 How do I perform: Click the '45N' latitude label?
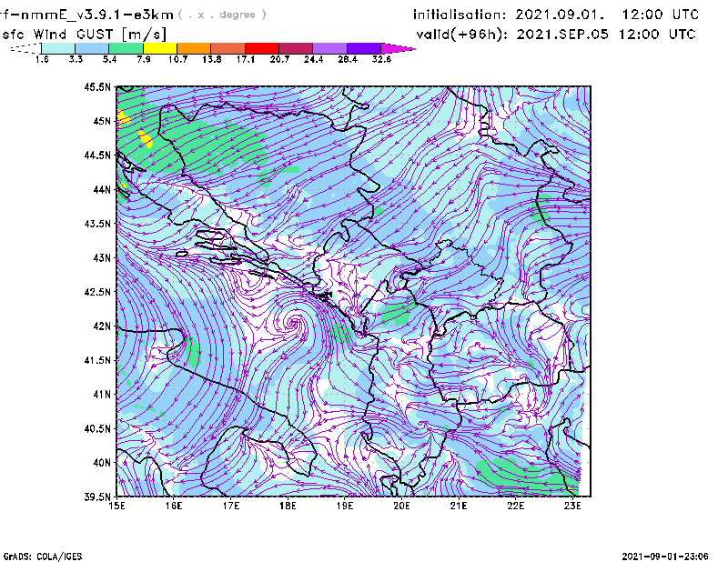pos(102,121)
